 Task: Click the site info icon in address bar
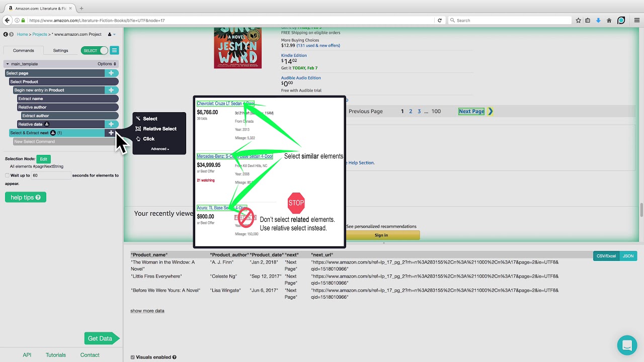[x=18, y=21]
